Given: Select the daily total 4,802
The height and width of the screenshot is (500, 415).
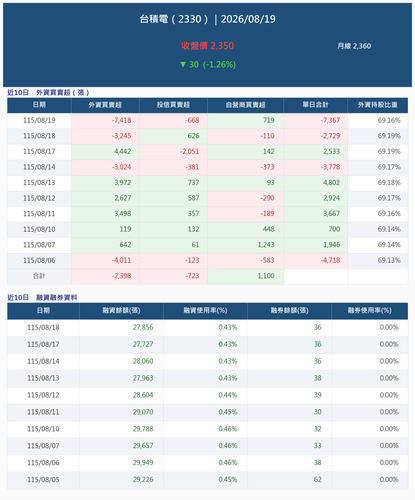Looking at the screenshot, I should [332, 183].
